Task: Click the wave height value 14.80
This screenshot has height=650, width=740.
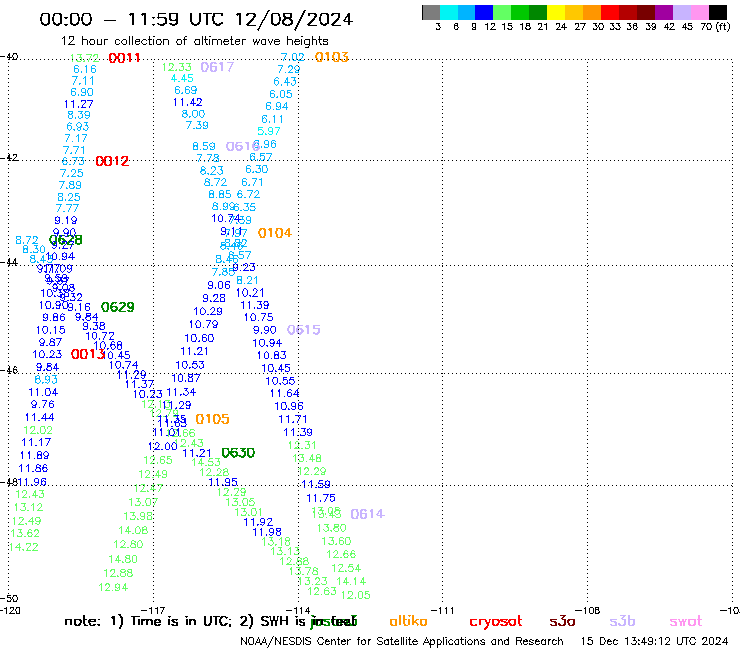Action: (x=123, y=559)
